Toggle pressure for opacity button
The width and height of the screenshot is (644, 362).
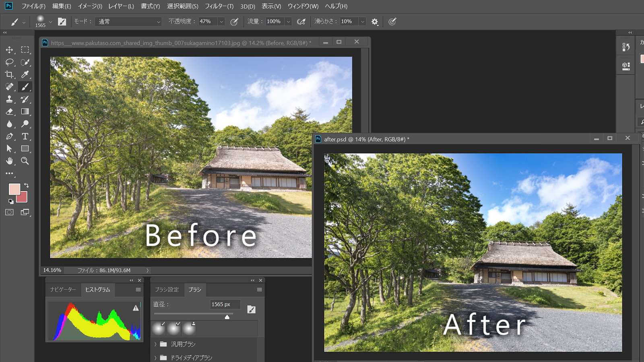[x=234, y=22]
